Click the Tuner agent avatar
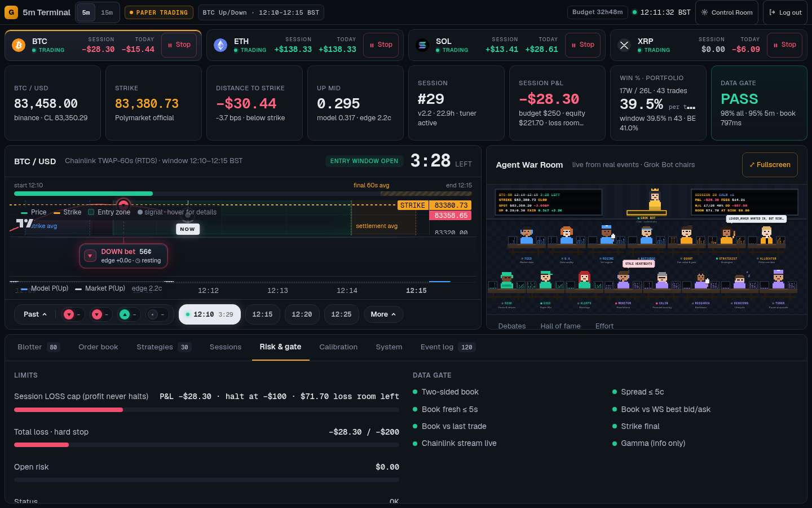The image size is (812, 508). (779, 280)
